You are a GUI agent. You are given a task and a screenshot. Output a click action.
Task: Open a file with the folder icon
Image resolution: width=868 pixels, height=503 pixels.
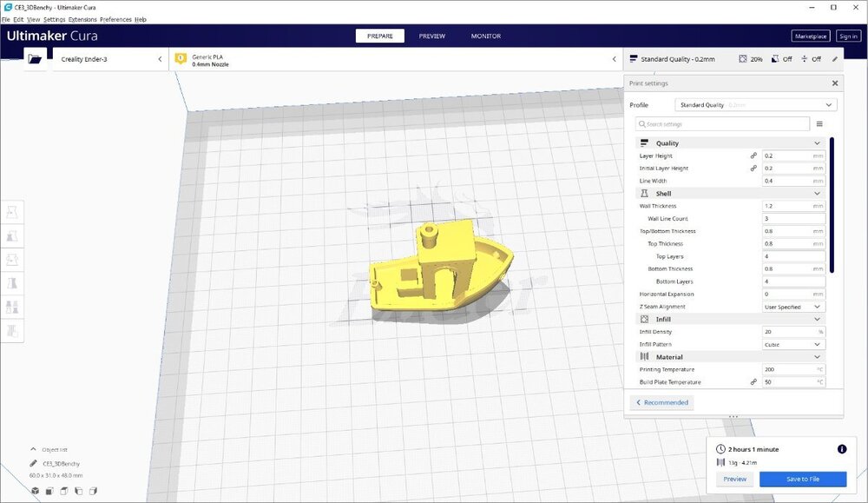pyautogui.click(x=35, y=59)
